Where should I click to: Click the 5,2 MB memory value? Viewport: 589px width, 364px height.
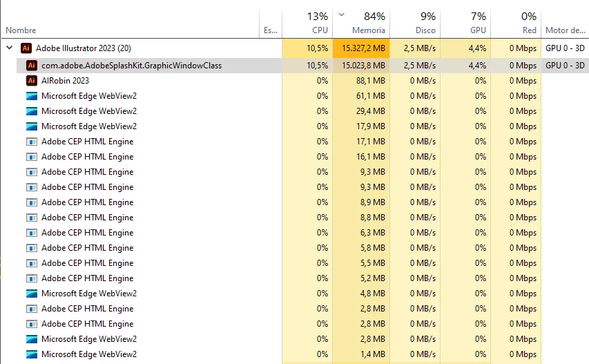373,278
